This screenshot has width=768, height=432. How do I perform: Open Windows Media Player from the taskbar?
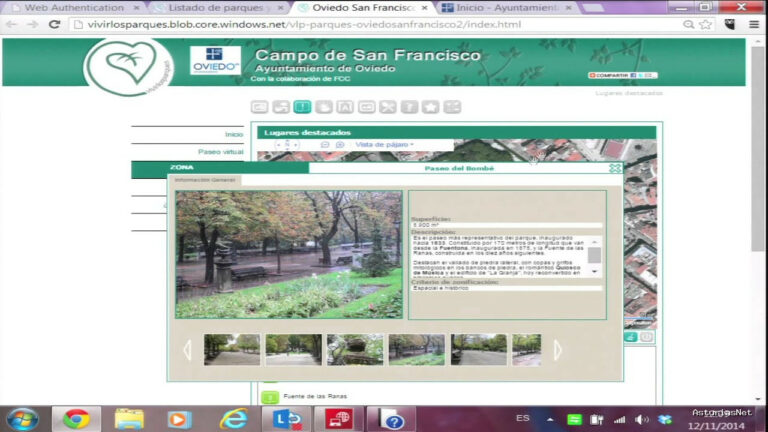click(x=179, y=419)
